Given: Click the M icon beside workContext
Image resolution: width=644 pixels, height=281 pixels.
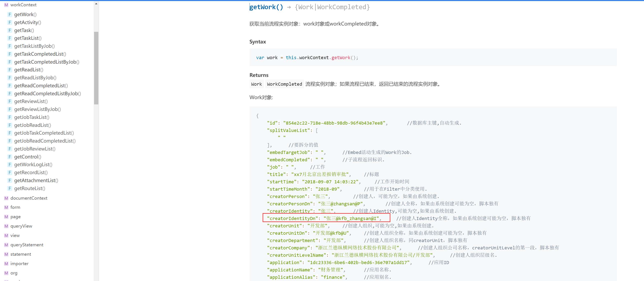Looking at the screenshot, I should [x=6, y=5].
